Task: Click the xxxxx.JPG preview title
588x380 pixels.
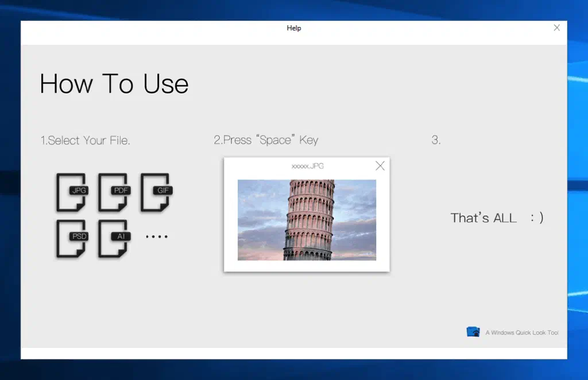Action: pyautogui.click(x=307, y=166)
